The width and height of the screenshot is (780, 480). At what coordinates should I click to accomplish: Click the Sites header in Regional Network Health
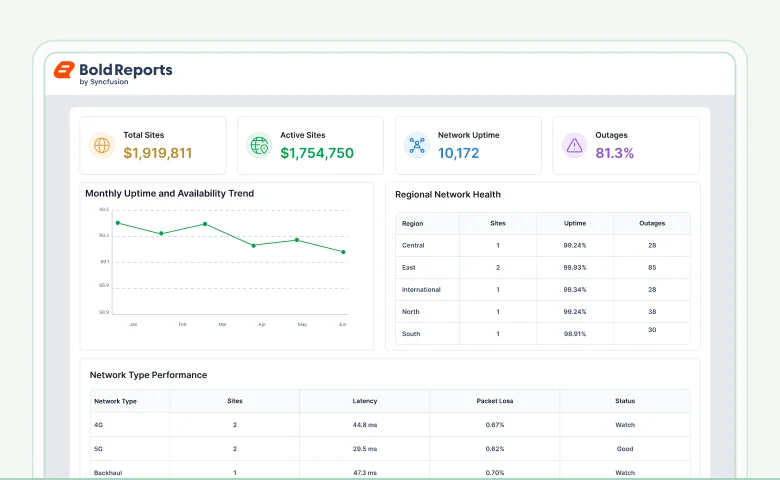[497, 223]
